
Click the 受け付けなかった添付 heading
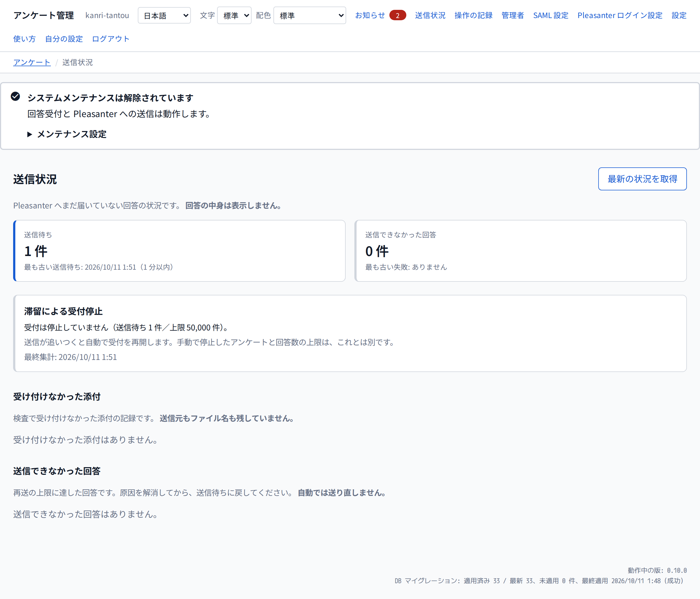click(57, 397)
